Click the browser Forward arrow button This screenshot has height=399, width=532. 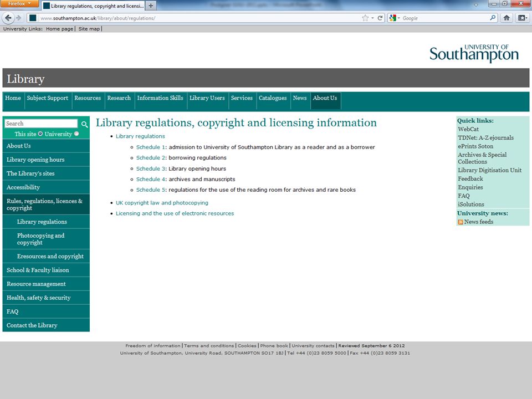point(19,18)
